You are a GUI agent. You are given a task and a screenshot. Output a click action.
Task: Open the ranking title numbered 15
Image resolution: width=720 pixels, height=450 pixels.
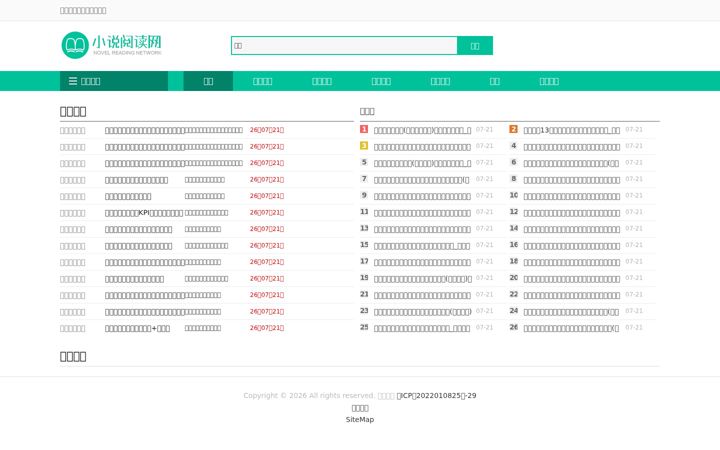tap(422, 246)
